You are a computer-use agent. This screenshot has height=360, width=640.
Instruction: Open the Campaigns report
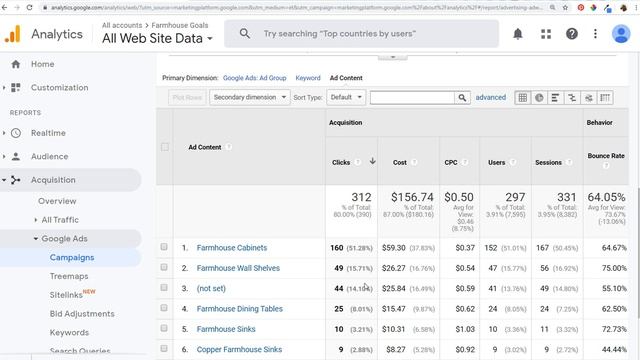pyautogui.click(x=72, y=258)
